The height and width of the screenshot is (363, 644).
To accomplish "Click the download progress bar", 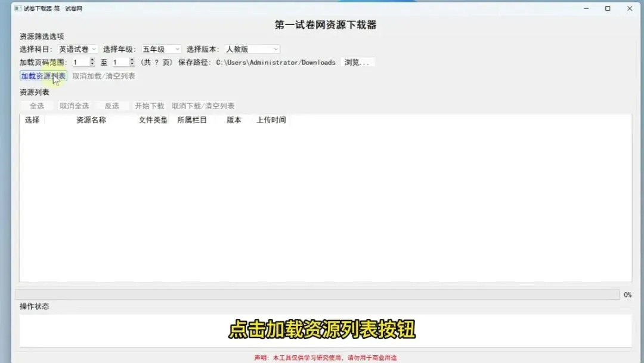I will [x=317, y=295].
